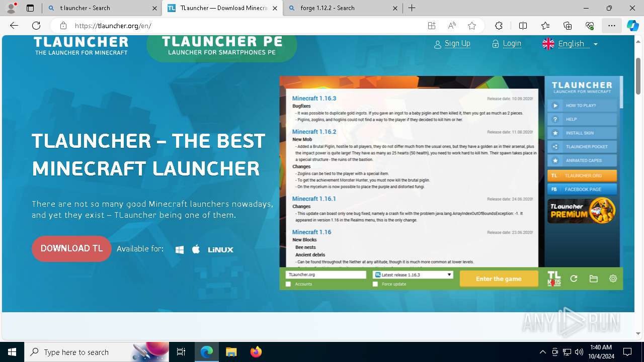Open Task View on the taskbar
644x362 pixels.
(181, 352)
